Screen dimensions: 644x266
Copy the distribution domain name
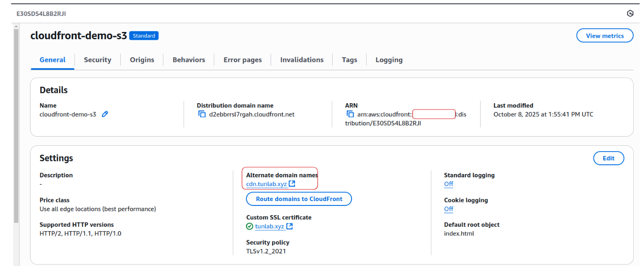(202, 114)
